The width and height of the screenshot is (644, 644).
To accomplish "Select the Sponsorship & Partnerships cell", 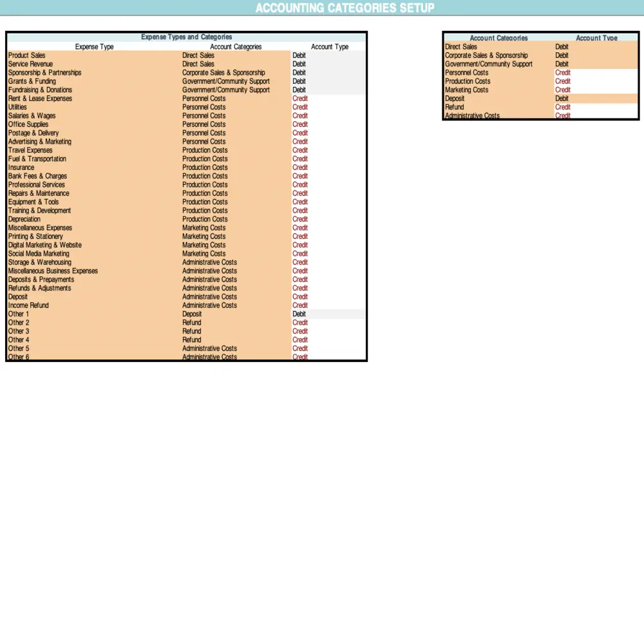I will coord(44,73).
